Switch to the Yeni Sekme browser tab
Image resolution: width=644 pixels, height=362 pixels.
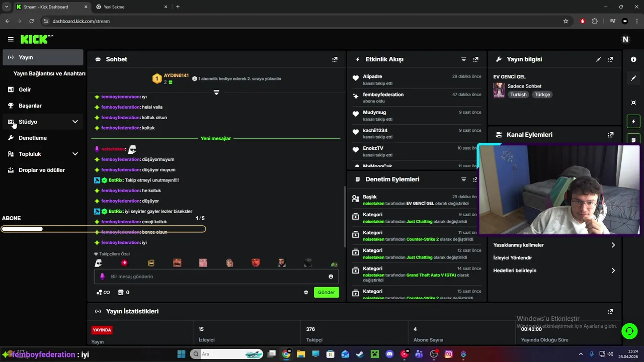tap(131, 7)
